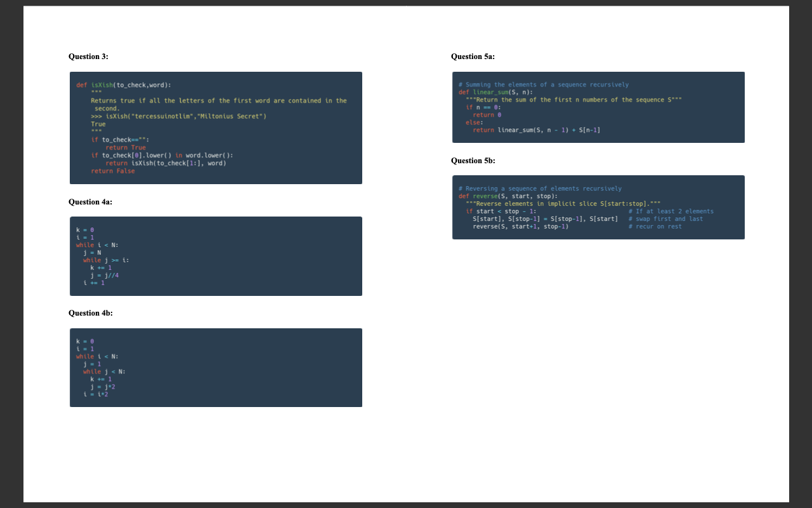Image resolution: width=812 pixels, height=508 pixels.
Task: Click the "Question 4b:" heading
Action: [x=91, y=313]
